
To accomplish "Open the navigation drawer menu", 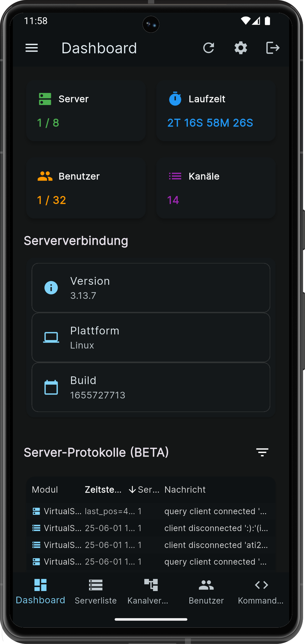I will click(31, 48).
